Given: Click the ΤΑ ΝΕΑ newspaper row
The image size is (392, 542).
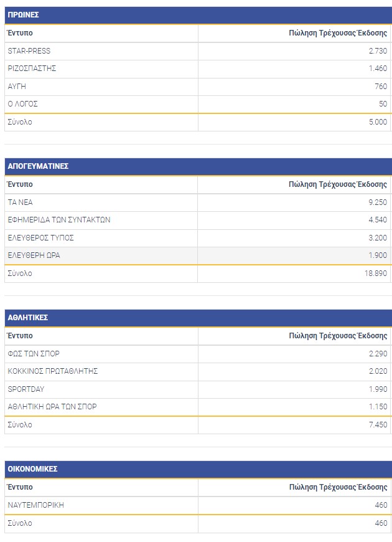Looking at the screenshot, I should click(21, 202).
